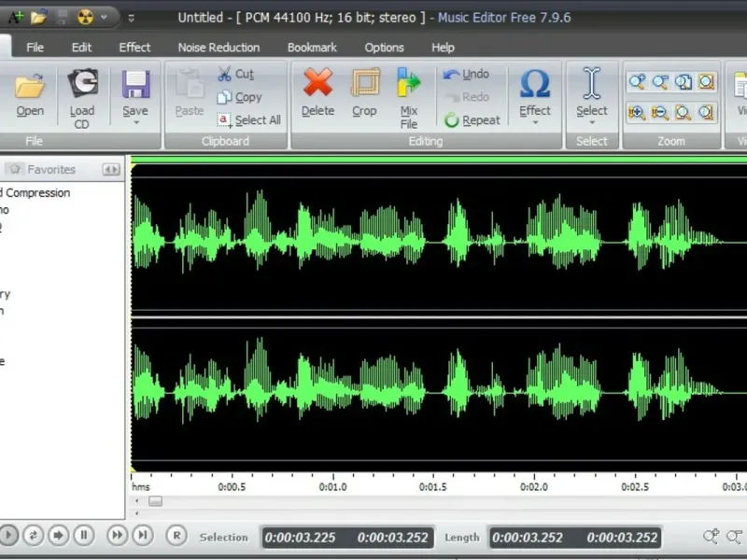747x560 pixels.
Task: Select the Crop tool
Action: tap(364, 83)
